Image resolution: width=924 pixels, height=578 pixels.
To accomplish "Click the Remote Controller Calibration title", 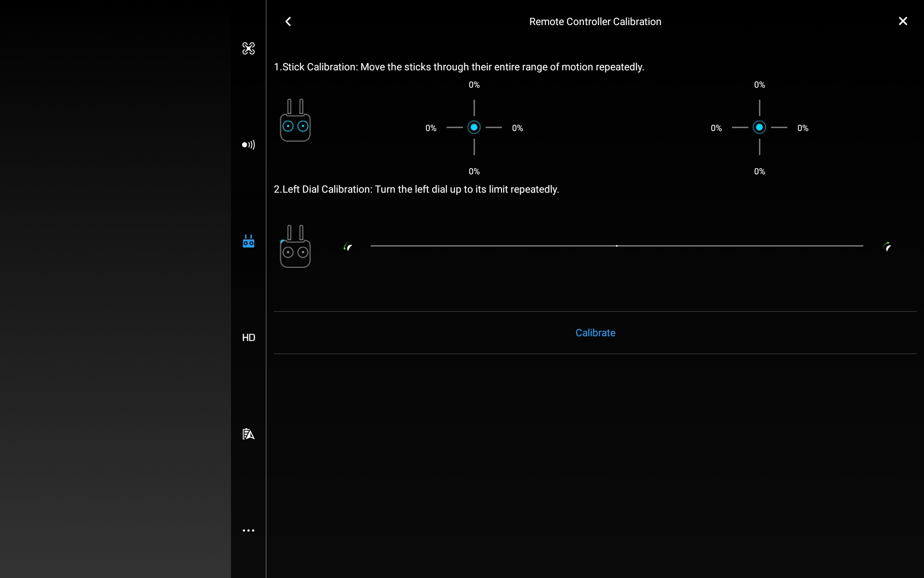I will 595,22.
